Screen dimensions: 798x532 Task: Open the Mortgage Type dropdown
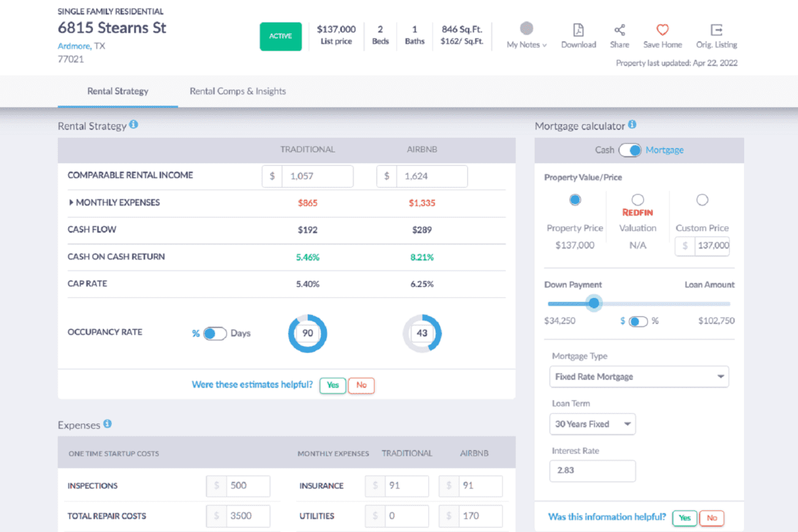tap(638, 376)
